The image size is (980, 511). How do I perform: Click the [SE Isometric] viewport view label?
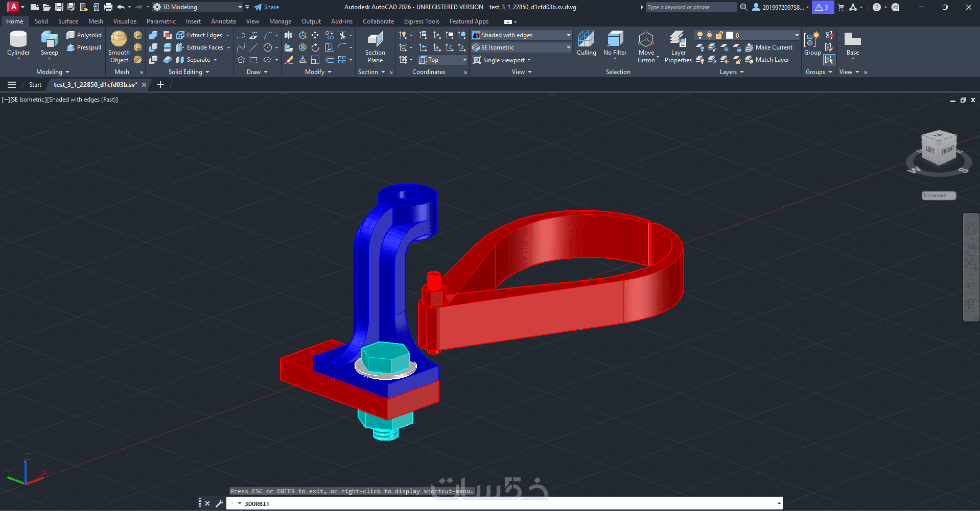28,100
